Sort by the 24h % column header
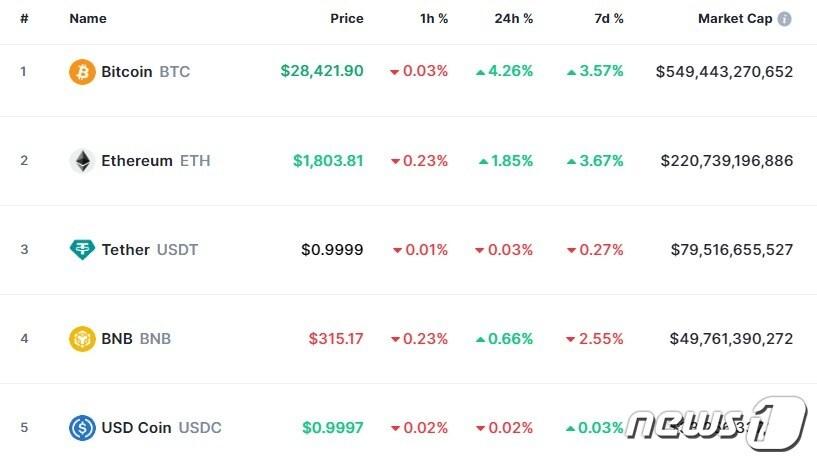The image size is (817, 463). pos(514,19)
